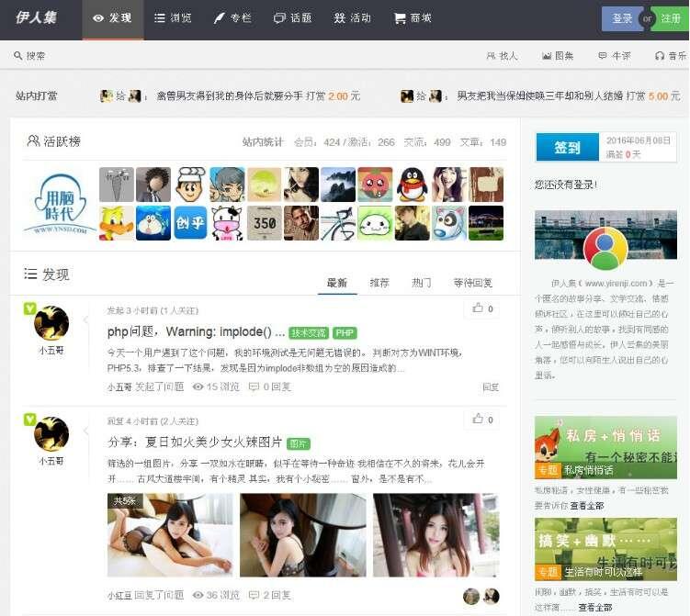The width and height of the screenshot is (690, 616).
Task: Open the 牛评 comments link
Action: click(615, 56)
